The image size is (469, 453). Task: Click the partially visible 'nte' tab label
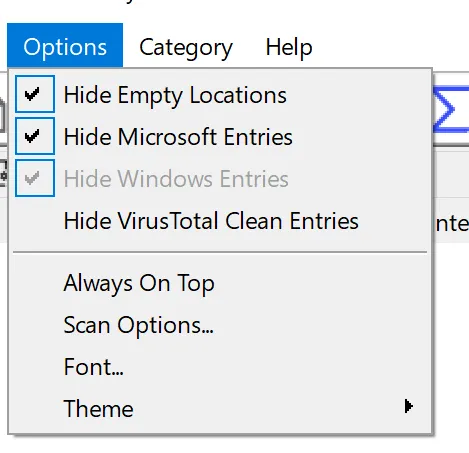click(x=452, y=224)
